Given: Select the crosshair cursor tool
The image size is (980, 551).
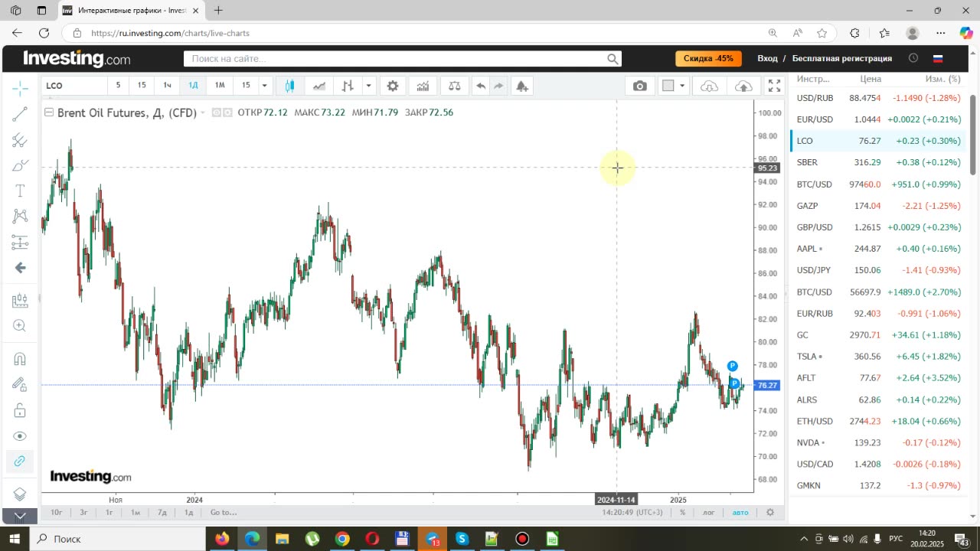Looking at the screenshot, I should click(x=20, y=89).
